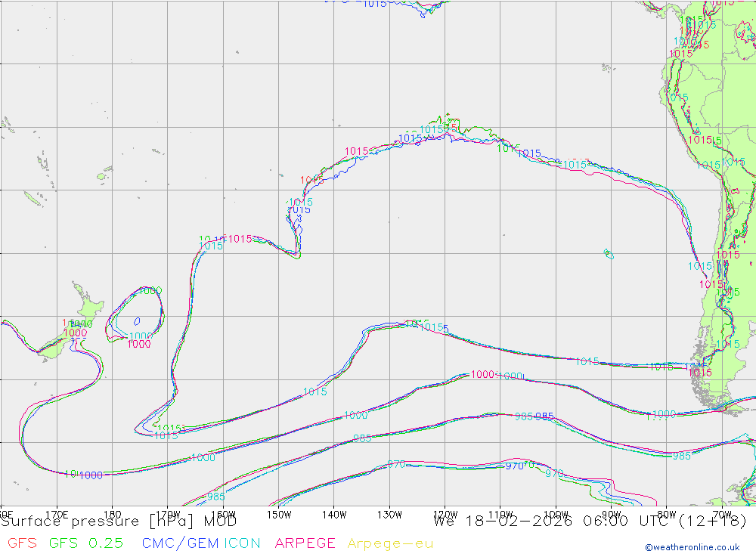Screen dimensions: 756x554
Task: Click the 160W longitude axis label
Action: click(223, 515)
